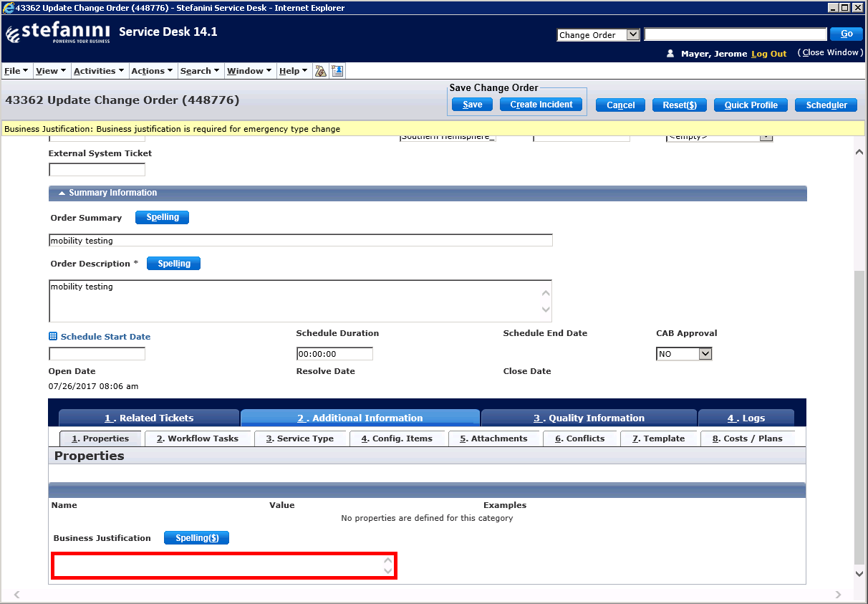
Task: Open the Actions menu
Action: [x=153, y=71]
